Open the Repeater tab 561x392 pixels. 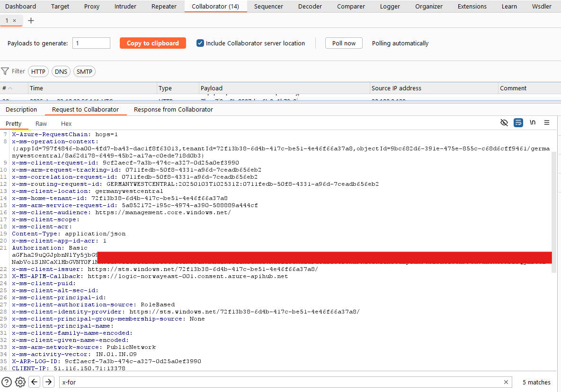pos(164,7)
